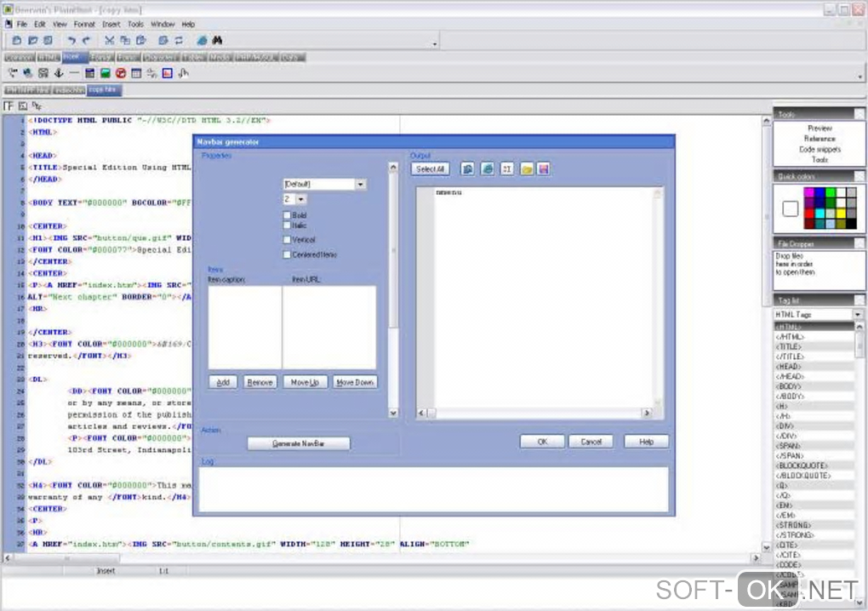868x611 pixels.
Task: Click the New file icon in main toolbar
Action: 17,40
